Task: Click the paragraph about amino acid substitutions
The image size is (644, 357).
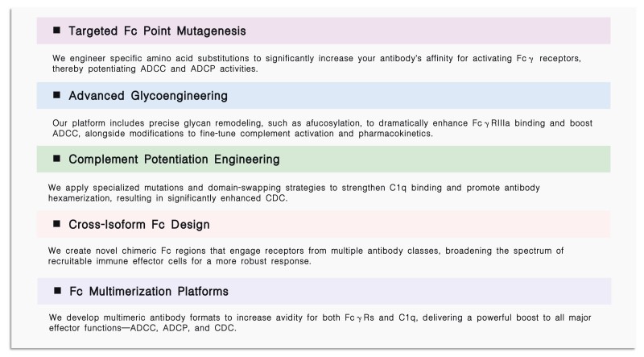Action: 316,64
